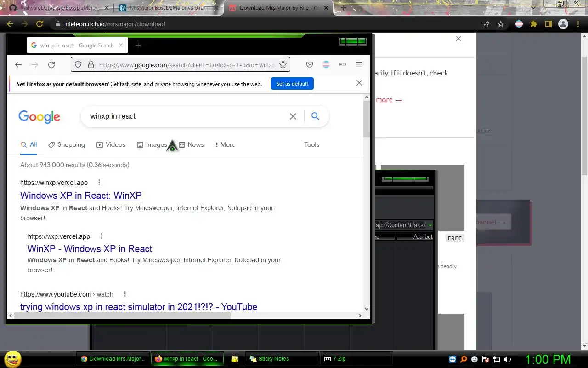Viewport: 588px width, 368px height.
Task: Open a new Firefox tab with plus
Action: point(138,45)
